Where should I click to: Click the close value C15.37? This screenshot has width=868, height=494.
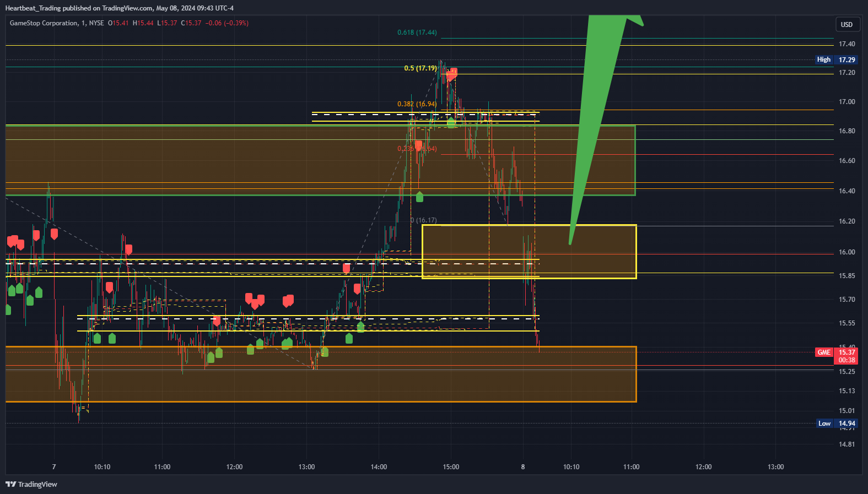(191, 23)
